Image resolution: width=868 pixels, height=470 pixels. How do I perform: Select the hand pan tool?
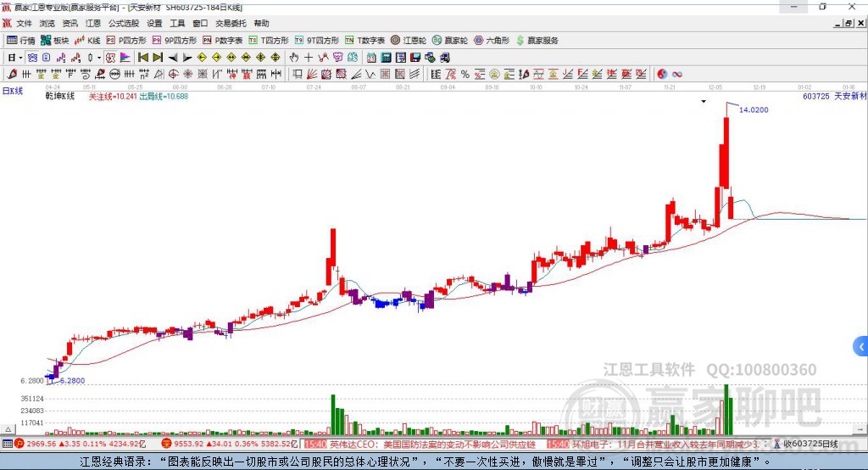(294, 58)
